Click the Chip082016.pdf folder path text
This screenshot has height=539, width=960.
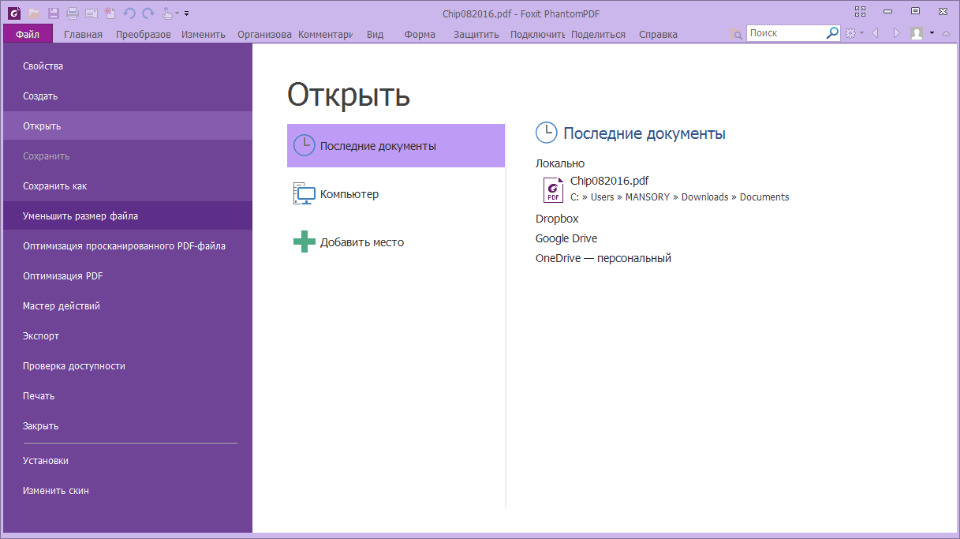click(x=680, y=197)
